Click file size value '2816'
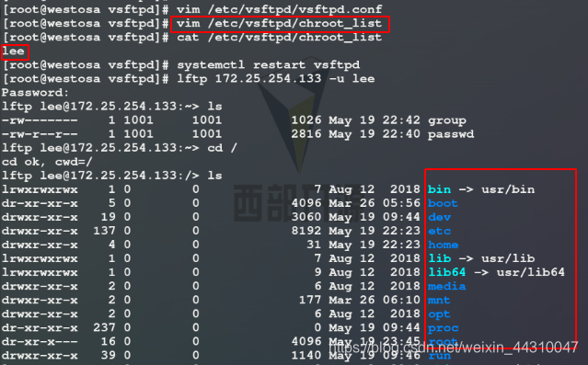Image resolution: width=588 pixels, height=365 pixels. tap(306, 134)
